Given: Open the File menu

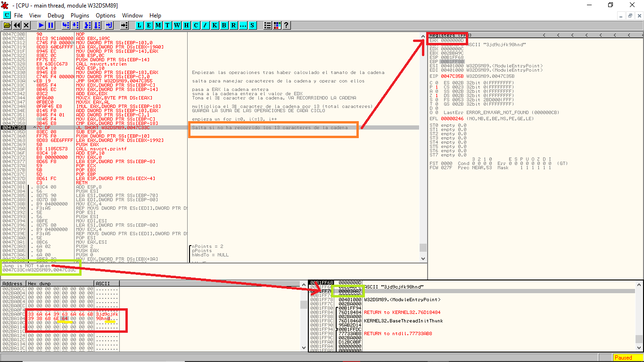Looking at the screenshot, I should tap(18, 16).
